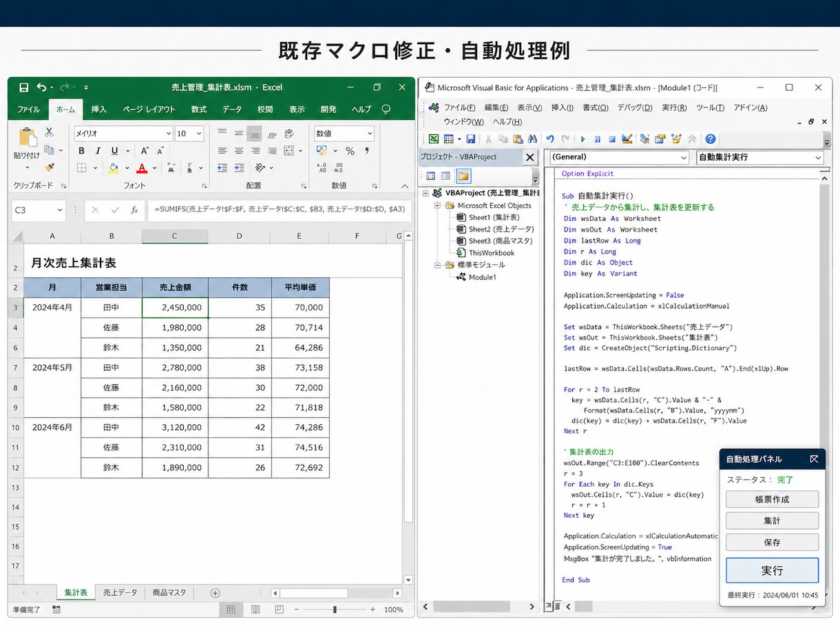Open VBA help question mark icon
This screenshot has width=840, height=630.
711,138
